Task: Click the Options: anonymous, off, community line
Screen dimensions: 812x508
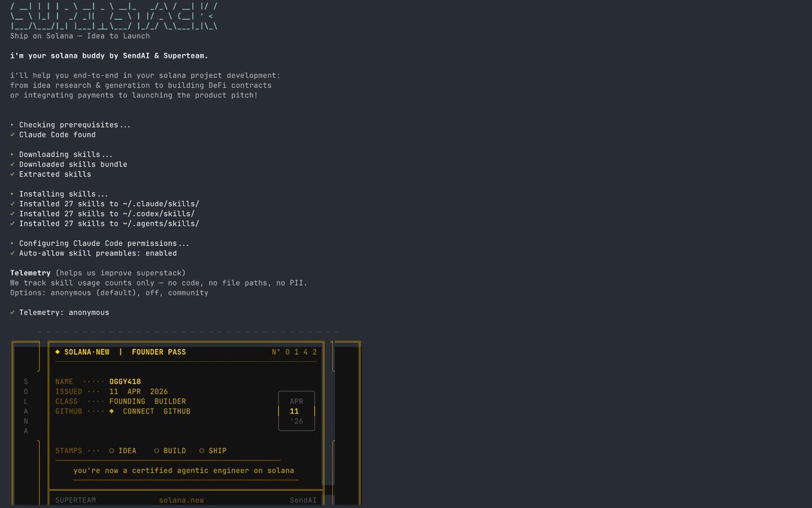Action: (x=109, y=293)
